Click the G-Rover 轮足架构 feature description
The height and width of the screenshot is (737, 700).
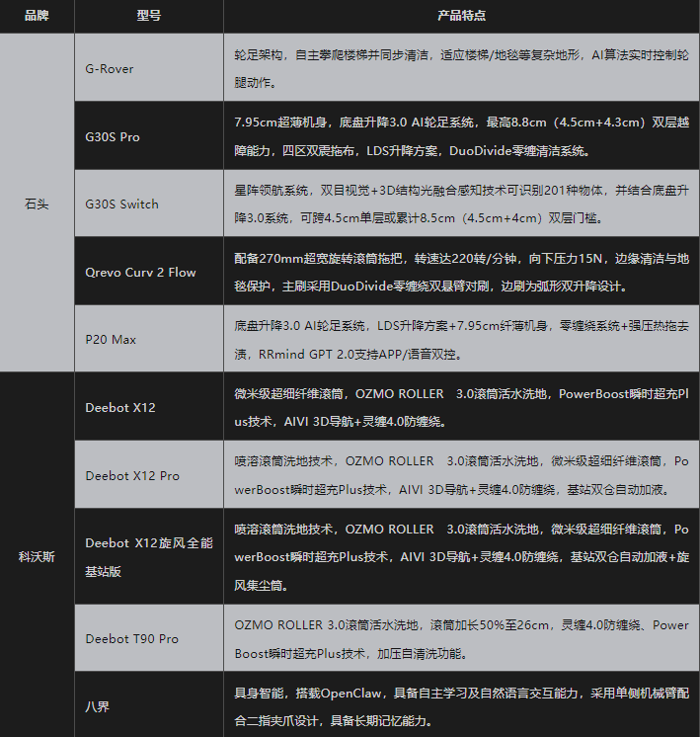pos(461,69)
